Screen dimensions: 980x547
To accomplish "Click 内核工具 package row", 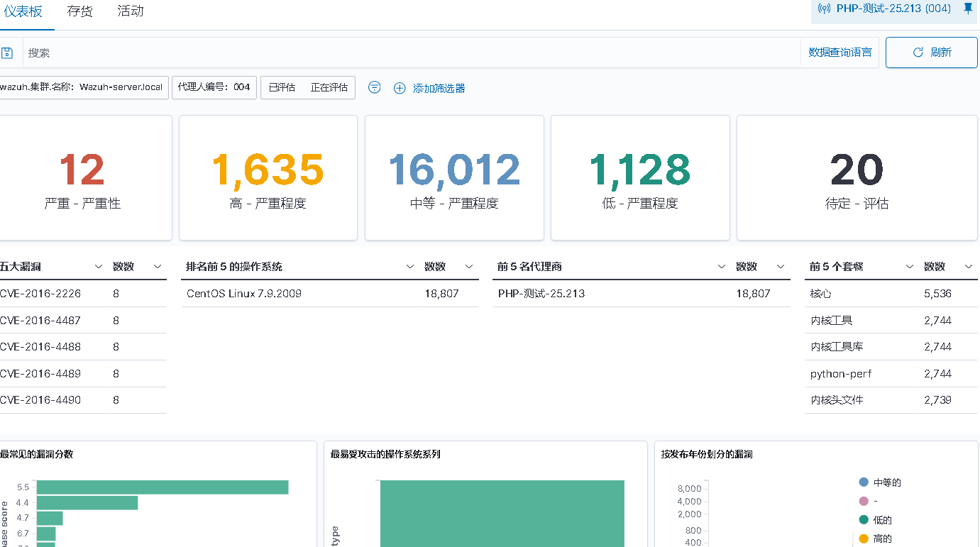I will 891,321.
